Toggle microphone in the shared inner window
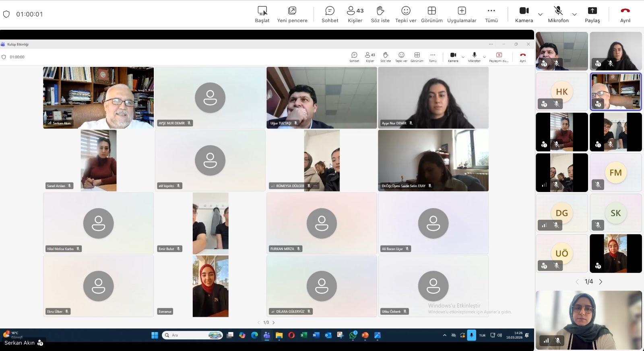644x351 pixels. 474,57
